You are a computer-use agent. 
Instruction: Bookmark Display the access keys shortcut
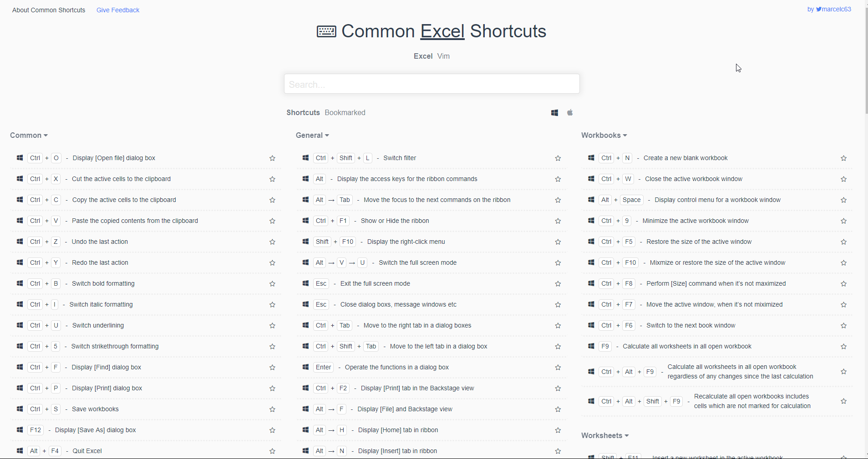(558, 179)
